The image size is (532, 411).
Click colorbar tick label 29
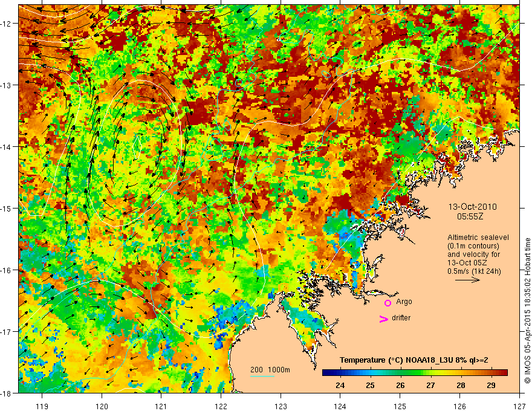click(491, 385)
